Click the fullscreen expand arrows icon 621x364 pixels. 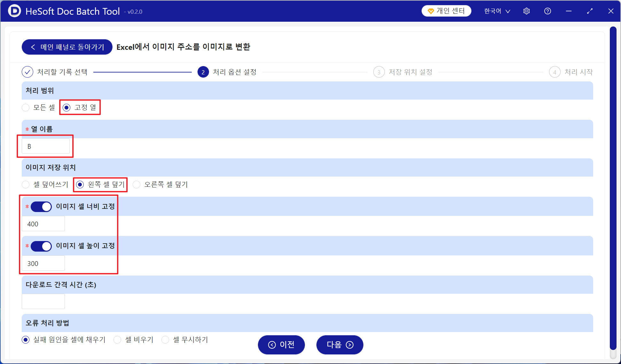coord(590,11)
